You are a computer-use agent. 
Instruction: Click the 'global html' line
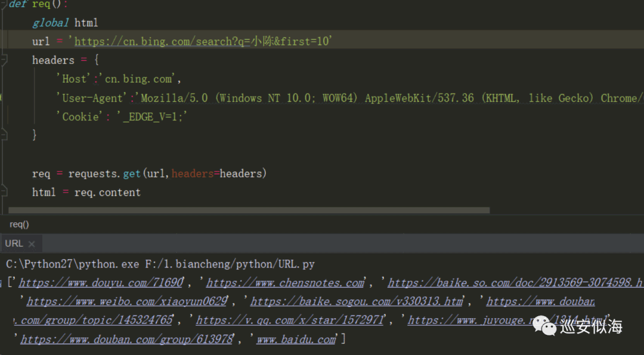[66, 23]
